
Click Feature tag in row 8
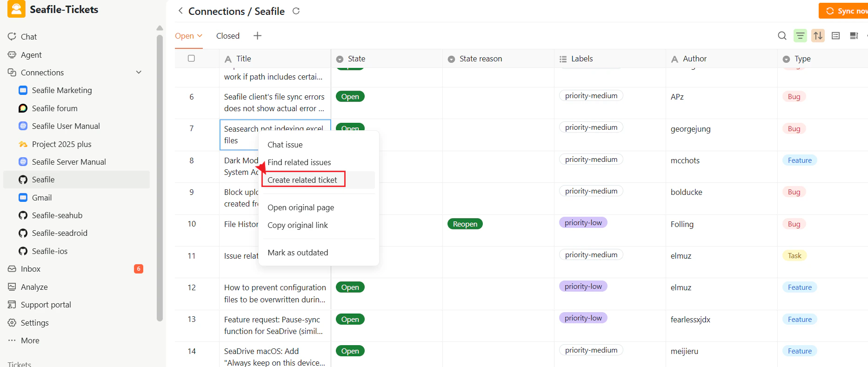point(800,160)
